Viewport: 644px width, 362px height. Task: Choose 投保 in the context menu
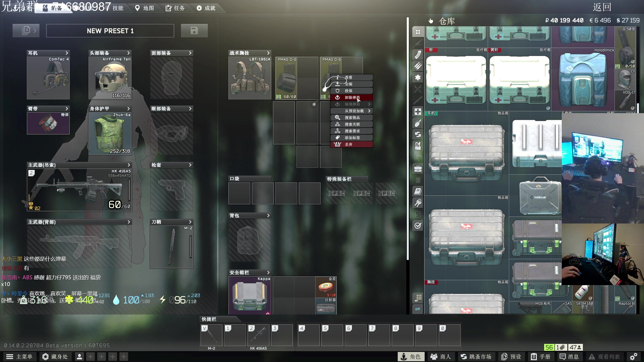351,91
